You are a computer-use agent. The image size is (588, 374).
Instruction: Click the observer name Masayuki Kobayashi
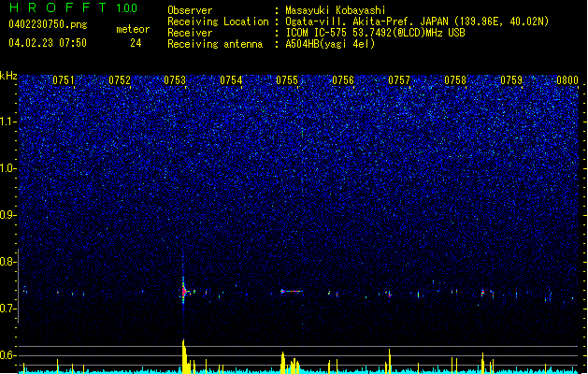(336, 10)
